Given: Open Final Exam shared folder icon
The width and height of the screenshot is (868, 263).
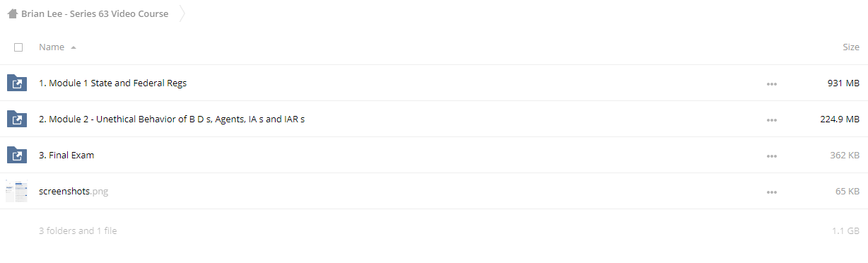Looking at the screenshot, I should pyautogui.click(x=17, y=156).
